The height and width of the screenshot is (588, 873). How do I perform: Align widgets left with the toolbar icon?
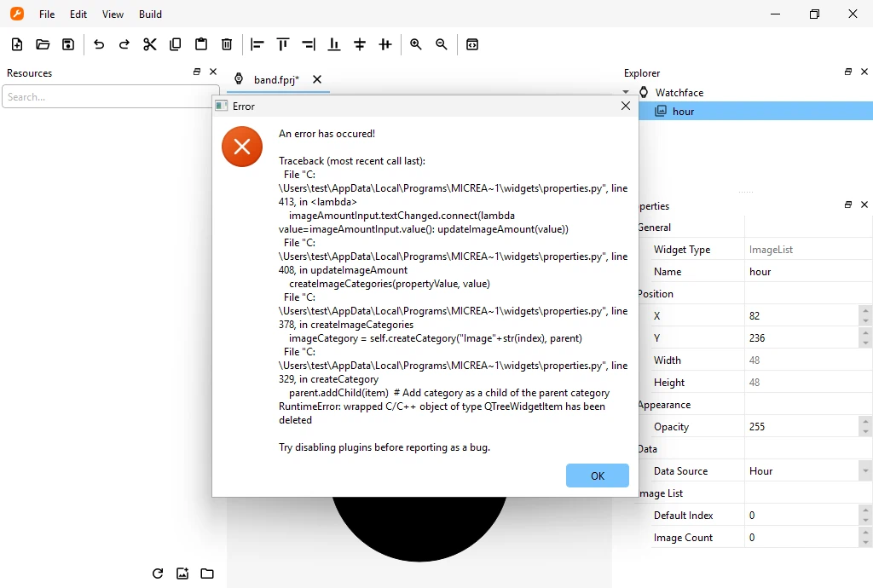[x=257, y=44]
